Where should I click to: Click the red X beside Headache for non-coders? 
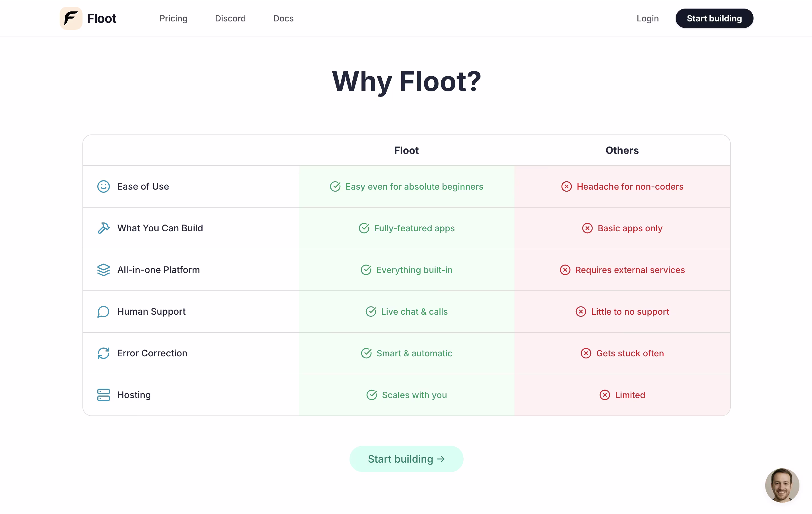(567, 186)
